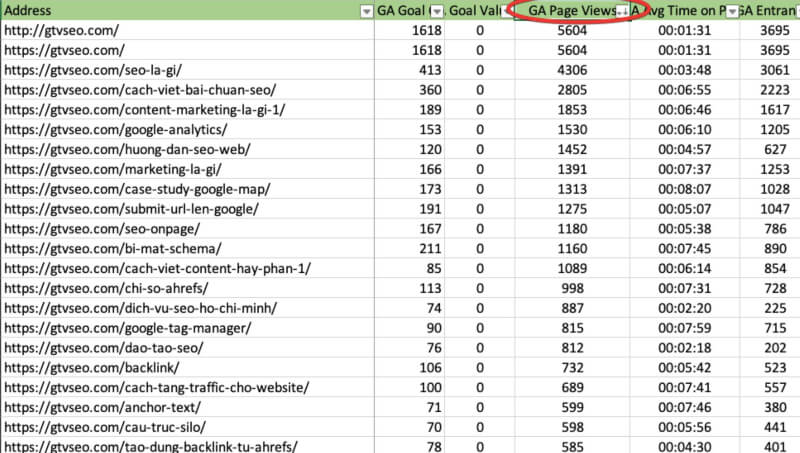Viewport: 800px width, 453px height.
Task: Select the backlink URL cell
Action: [188, 368]
